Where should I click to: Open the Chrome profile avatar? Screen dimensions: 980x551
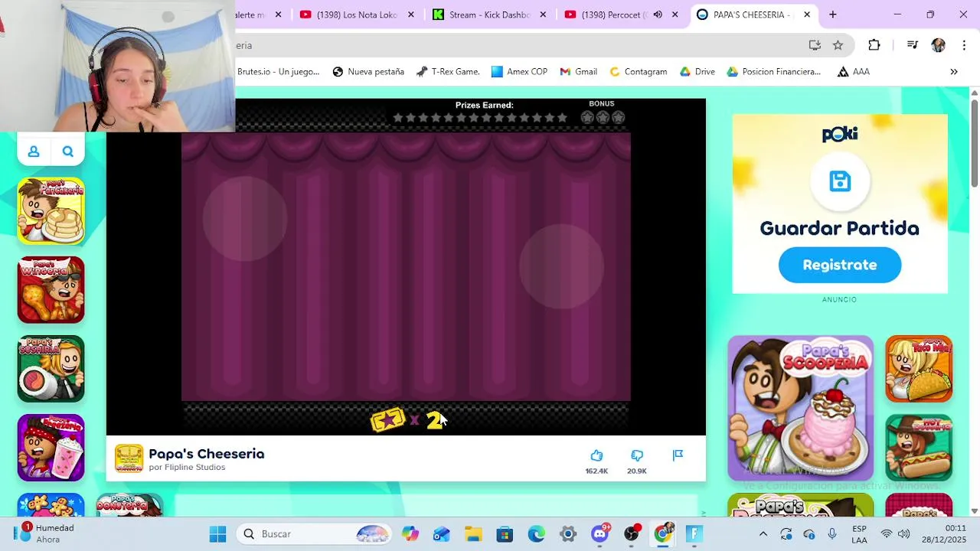(938, 45)
